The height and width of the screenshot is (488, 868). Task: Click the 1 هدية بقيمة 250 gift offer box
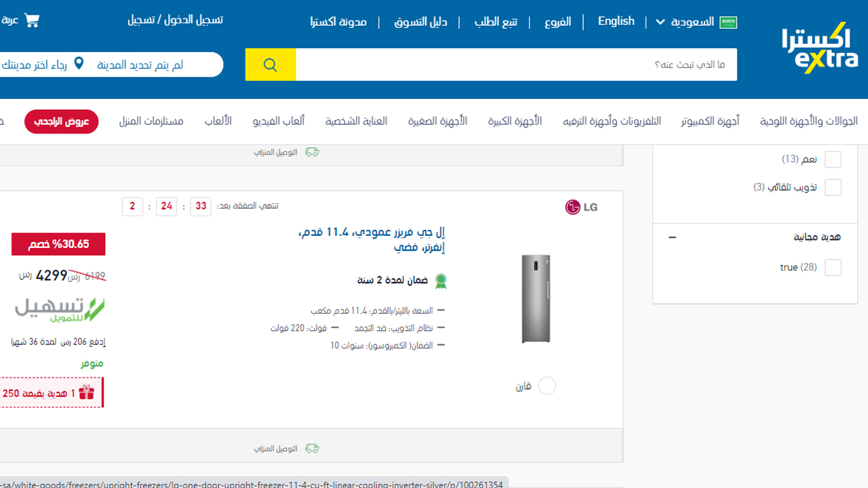pyautogui.click(x=51, y=393)
